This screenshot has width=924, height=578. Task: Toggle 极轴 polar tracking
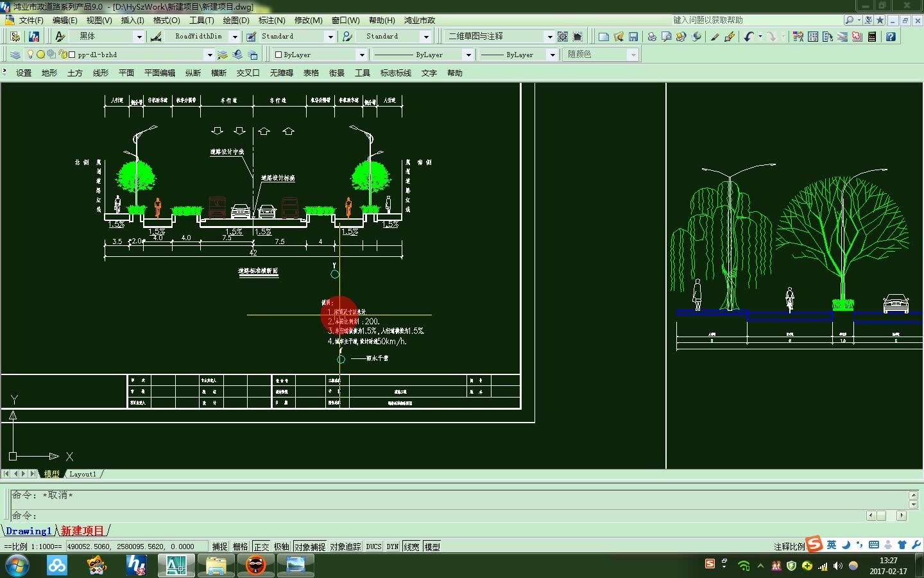coord(282,547)
